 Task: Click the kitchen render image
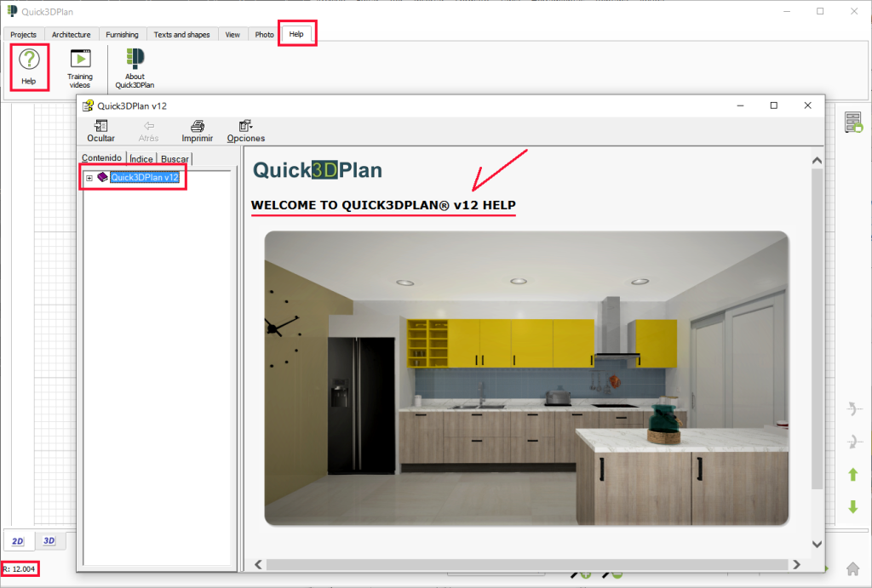point(526,378)
